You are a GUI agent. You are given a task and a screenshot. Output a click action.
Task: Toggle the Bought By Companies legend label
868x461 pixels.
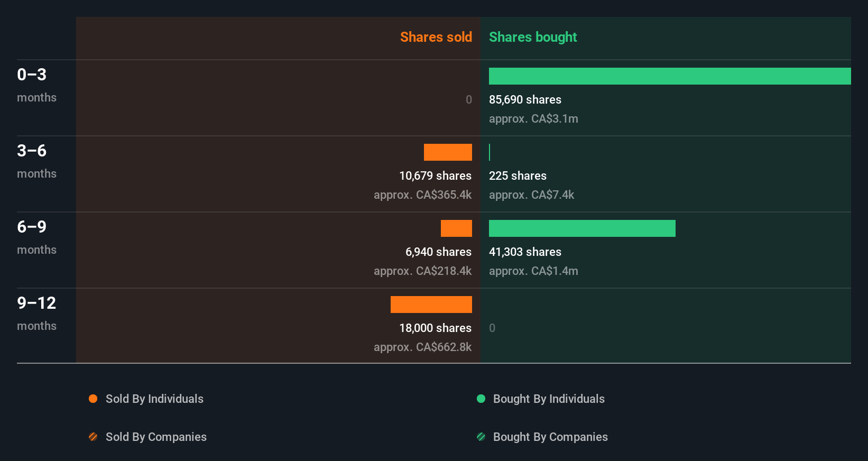[550, 437]
